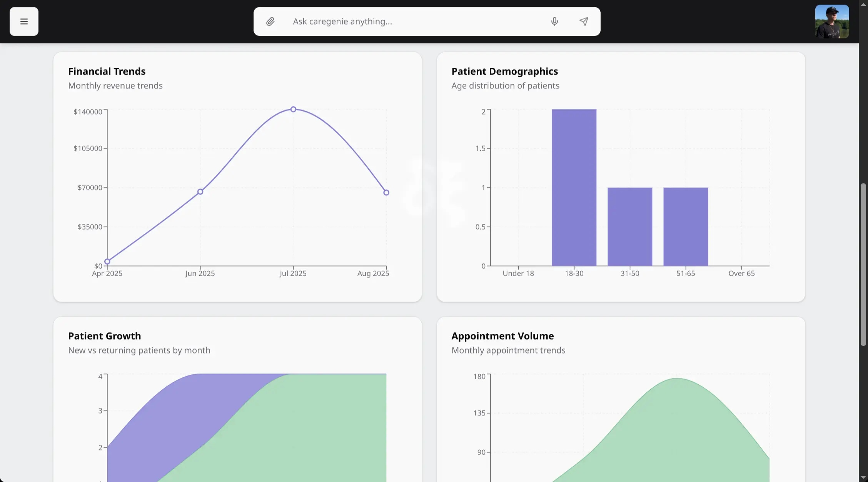The height and width of the screenshot is (482, 868).
Task: Activate the microphone voice input
Action: 554,22
